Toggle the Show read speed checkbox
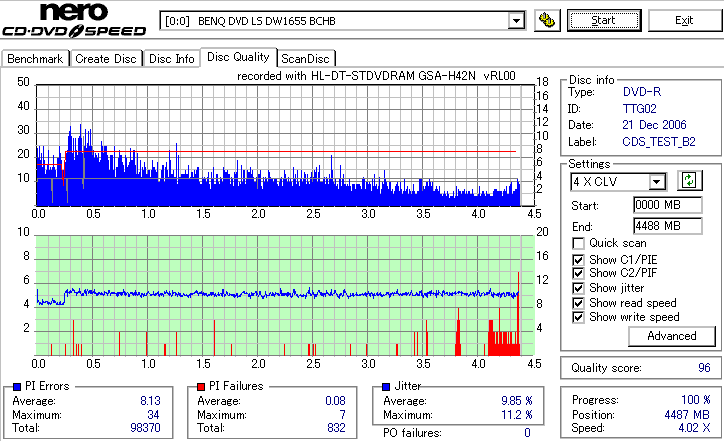724x441 pixels. tap(578, 303)
